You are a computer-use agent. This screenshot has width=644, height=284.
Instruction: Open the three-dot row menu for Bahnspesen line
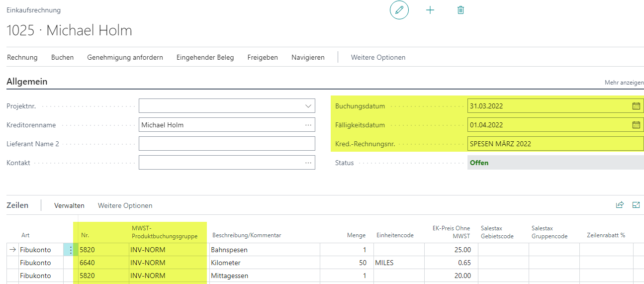70,250
